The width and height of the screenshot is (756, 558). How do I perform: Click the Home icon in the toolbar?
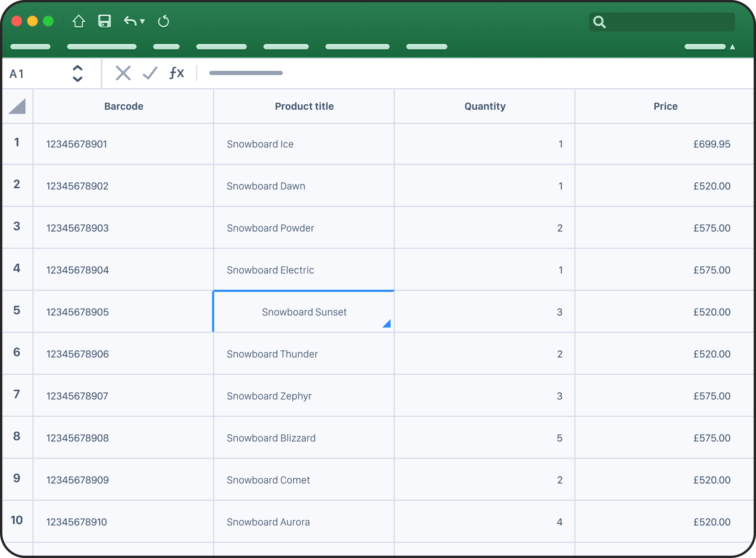(79, 21)
